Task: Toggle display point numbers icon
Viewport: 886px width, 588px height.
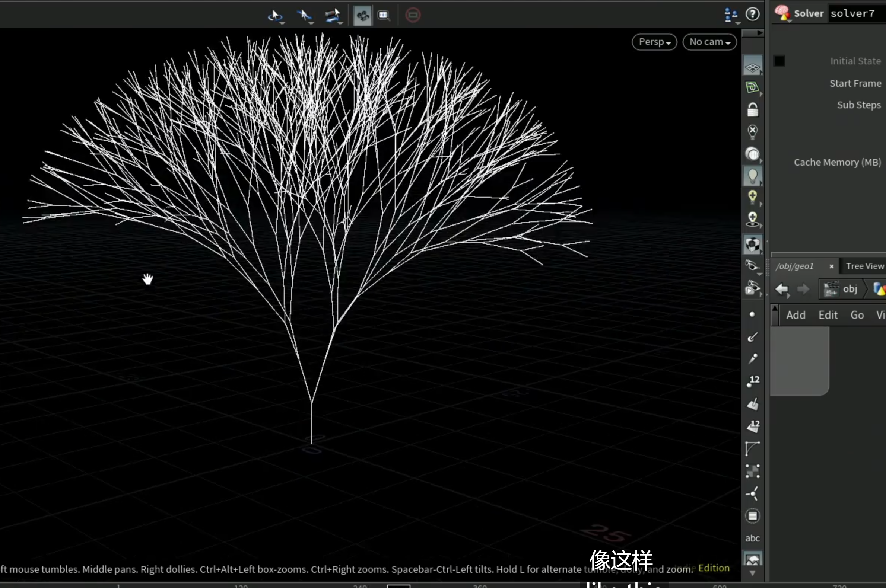Action: [x=753, y=381]
